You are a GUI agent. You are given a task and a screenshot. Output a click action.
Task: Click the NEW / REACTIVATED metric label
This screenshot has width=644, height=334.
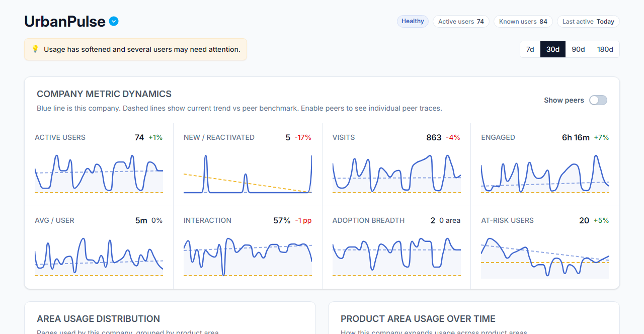[x=219, y=137]
